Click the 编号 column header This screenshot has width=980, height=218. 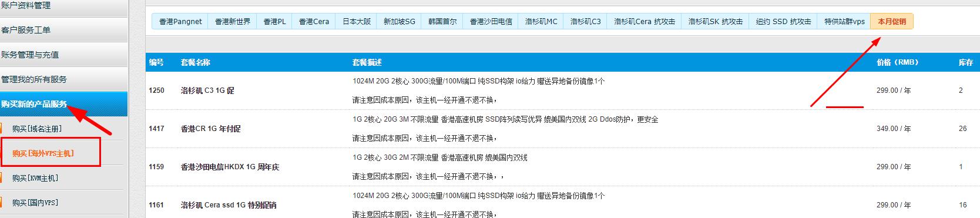point(156,62)
